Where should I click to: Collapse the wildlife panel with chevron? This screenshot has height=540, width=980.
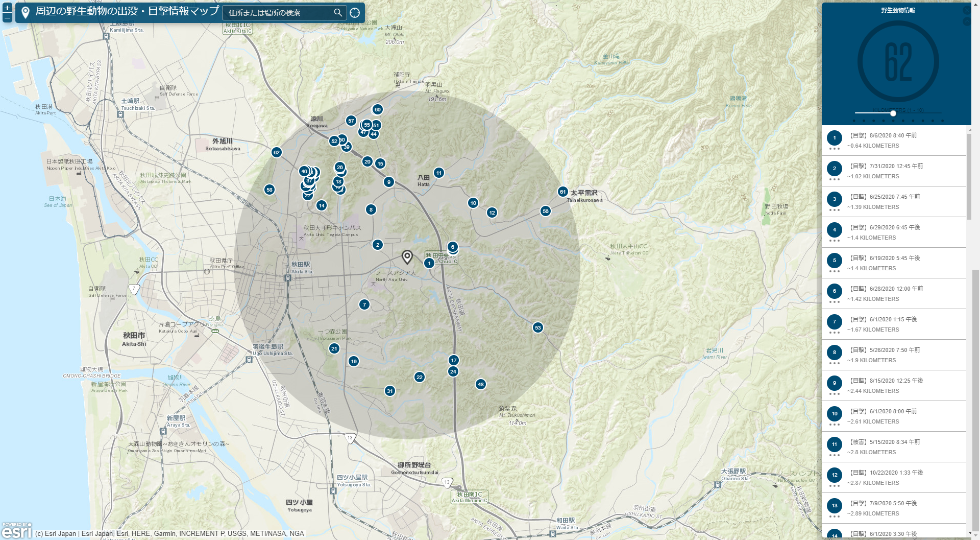[x=966, y=21]
